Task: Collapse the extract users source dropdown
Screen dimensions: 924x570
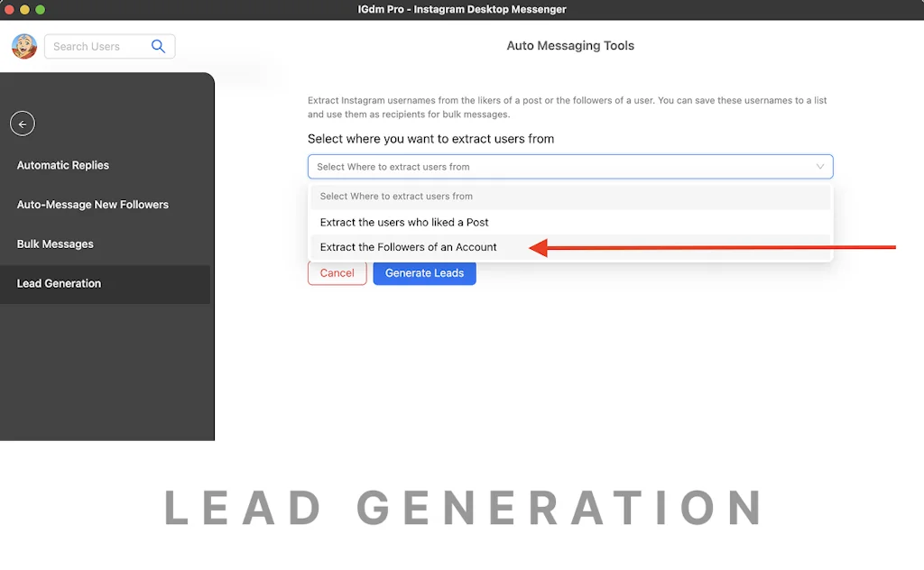Action: (x=569, y=167)
